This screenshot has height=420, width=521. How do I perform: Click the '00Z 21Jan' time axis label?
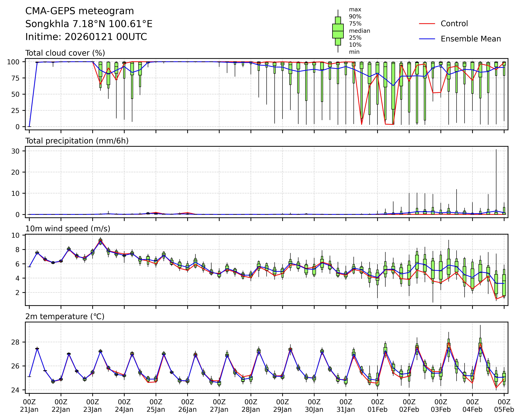(x=29, y=406)
